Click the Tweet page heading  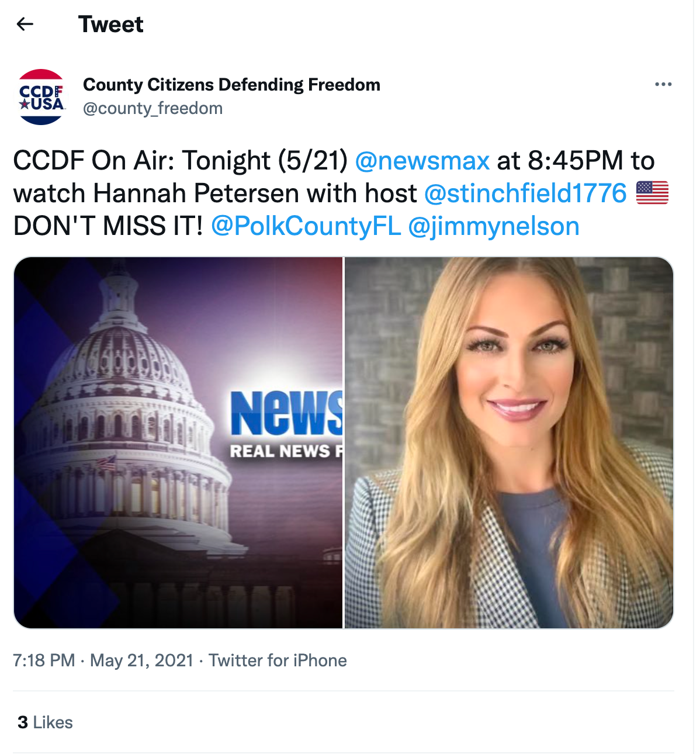tap(111, 25)
